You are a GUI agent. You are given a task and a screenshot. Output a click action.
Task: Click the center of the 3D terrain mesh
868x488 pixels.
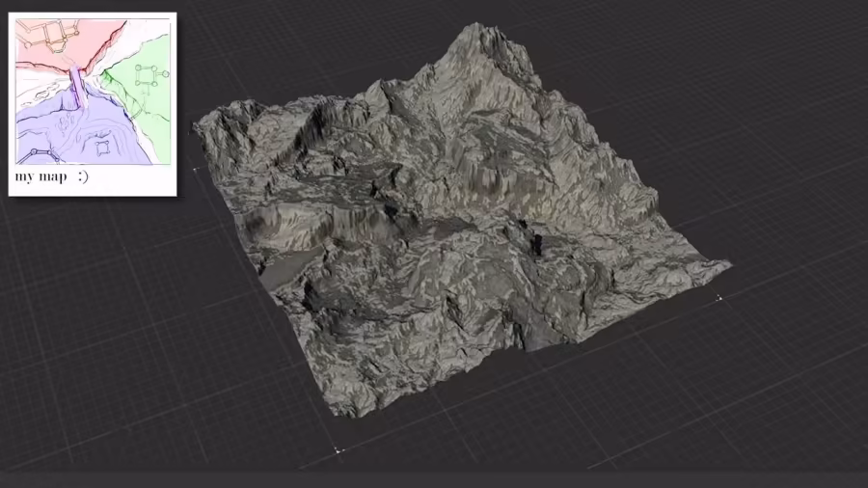pos(453,222)
